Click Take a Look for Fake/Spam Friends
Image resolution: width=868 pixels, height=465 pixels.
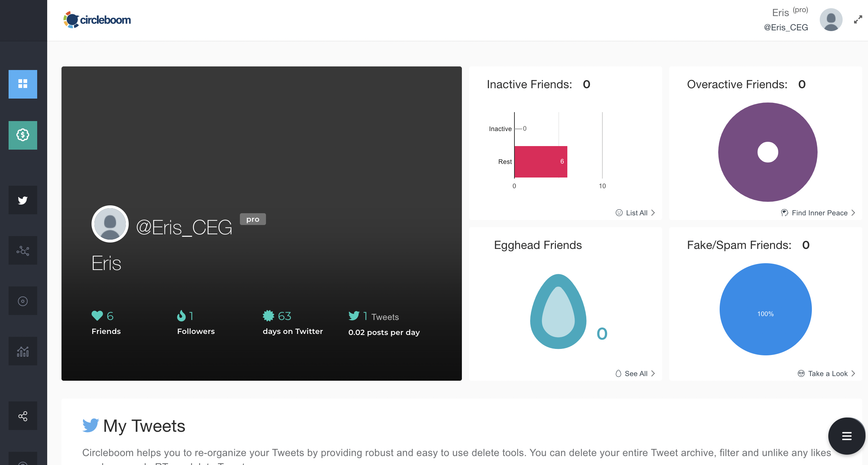827,374
